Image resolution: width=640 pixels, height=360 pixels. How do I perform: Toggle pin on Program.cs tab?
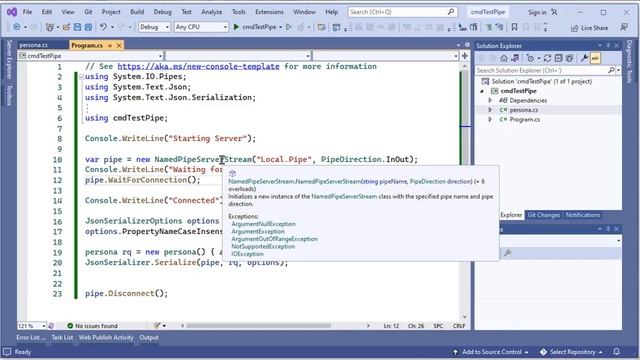coord(110,45)
